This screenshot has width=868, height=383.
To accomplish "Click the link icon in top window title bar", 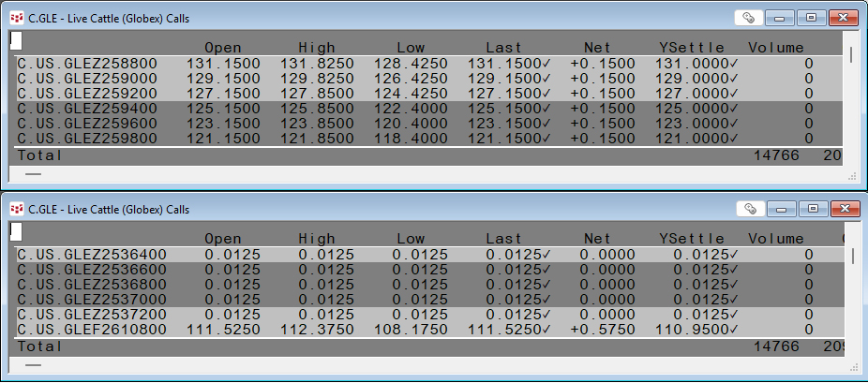I will [x=749, y=17].
